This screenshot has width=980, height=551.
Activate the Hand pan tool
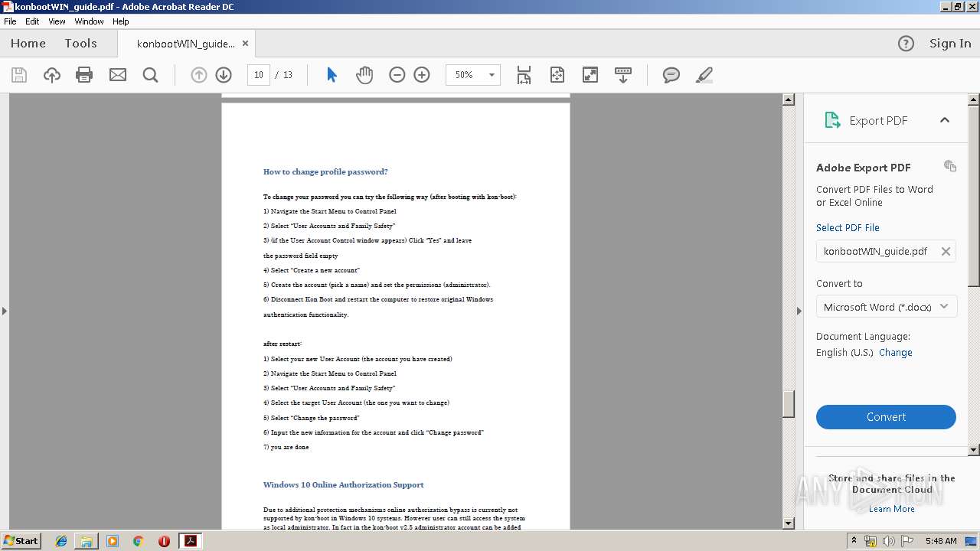(364, 75)
